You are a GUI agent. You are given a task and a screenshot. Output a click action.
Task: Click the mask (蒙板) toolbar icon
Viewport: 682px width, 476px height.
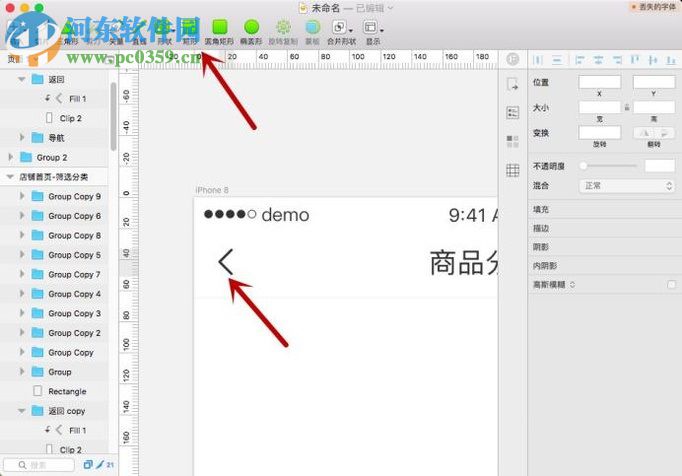pyautogui.click(x=312, y=27)
